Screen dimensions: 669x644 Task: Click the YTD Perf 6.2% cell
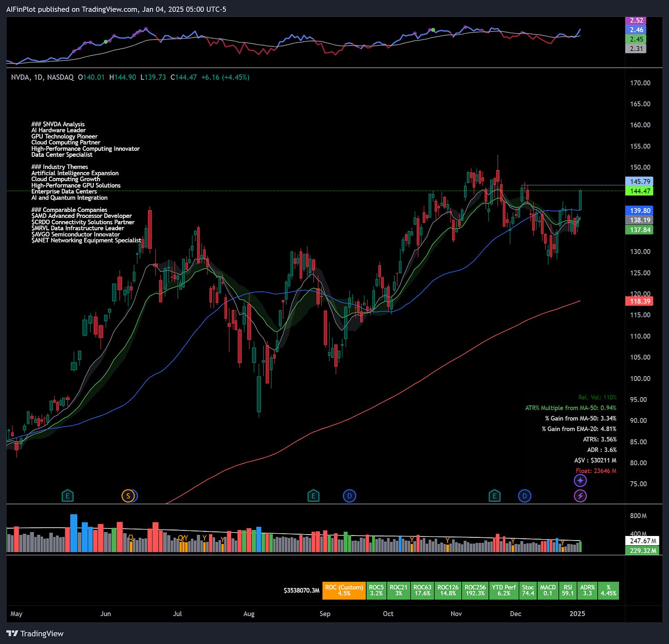click(504, 591)
